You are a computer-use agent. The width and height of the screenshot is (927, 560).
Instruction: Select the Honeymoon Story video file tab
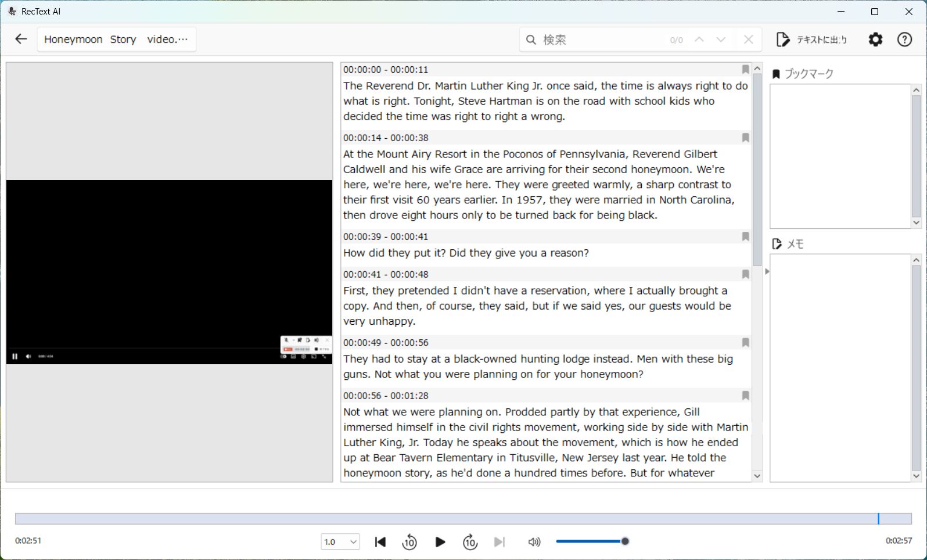(116, 40)
